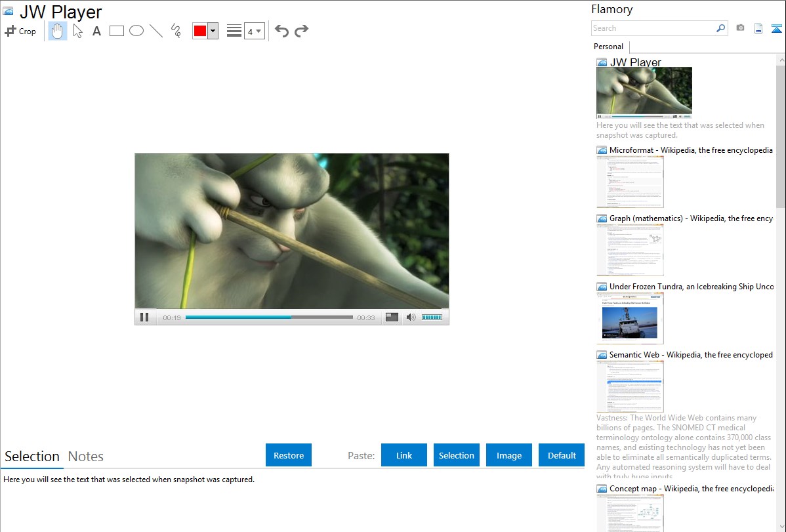Redo the last annotation
Screen dimensions: 786x532
pyautogui.click(x=301, y=31)
